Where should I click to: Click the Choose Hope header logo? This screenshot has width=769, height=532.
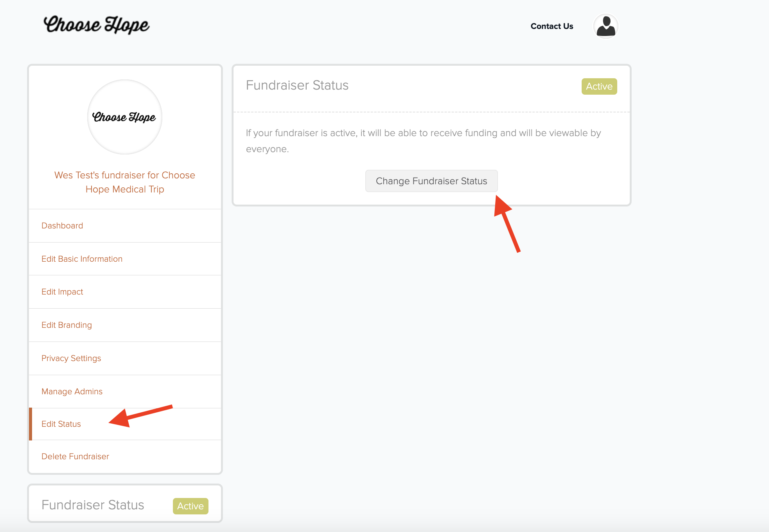tap(96, 25)
